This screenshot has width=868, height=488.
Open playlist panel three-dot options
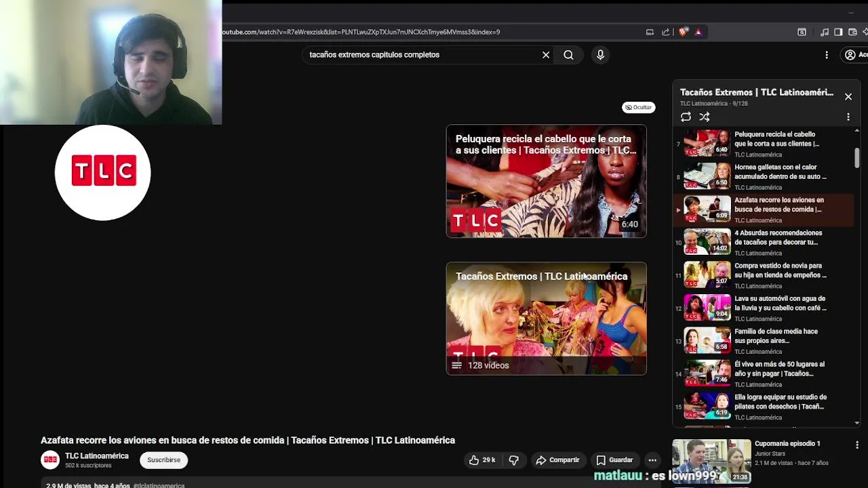848,117
